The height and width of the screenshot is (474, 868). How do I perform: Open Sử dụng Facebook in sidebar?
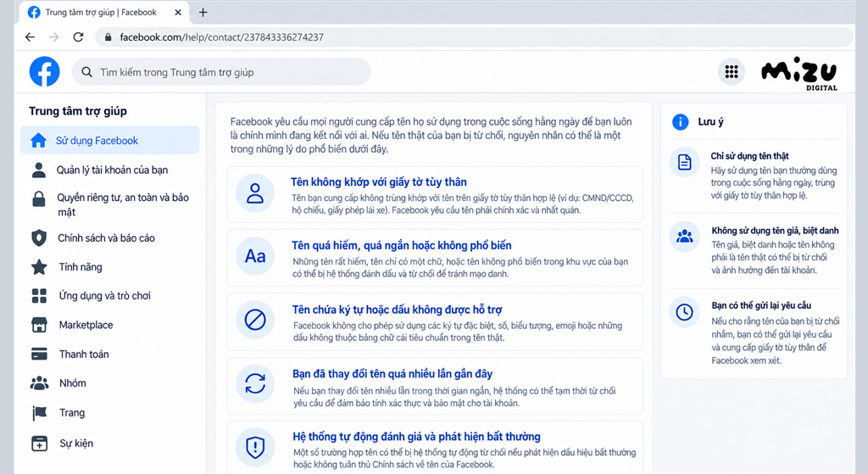(x=109, y=140)
